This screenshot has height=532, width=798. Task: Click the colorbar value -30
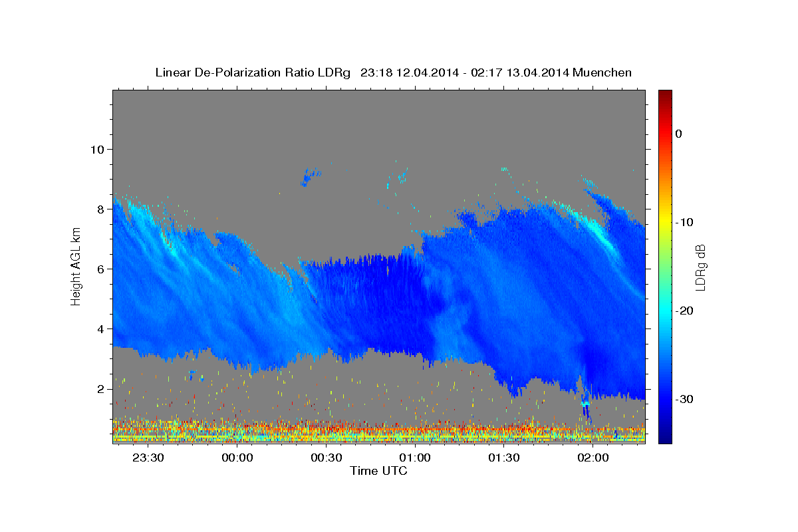684,399
